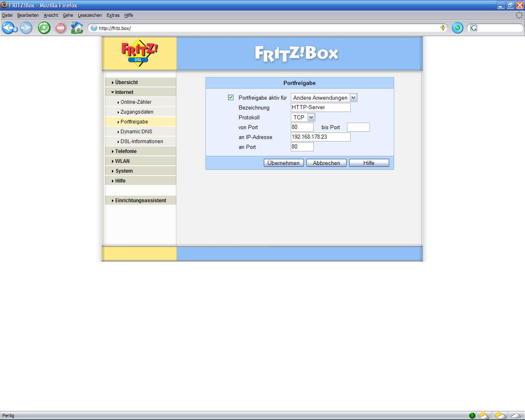Click the an Port input field
The image size is (525, 420).
tap(302, 147)
